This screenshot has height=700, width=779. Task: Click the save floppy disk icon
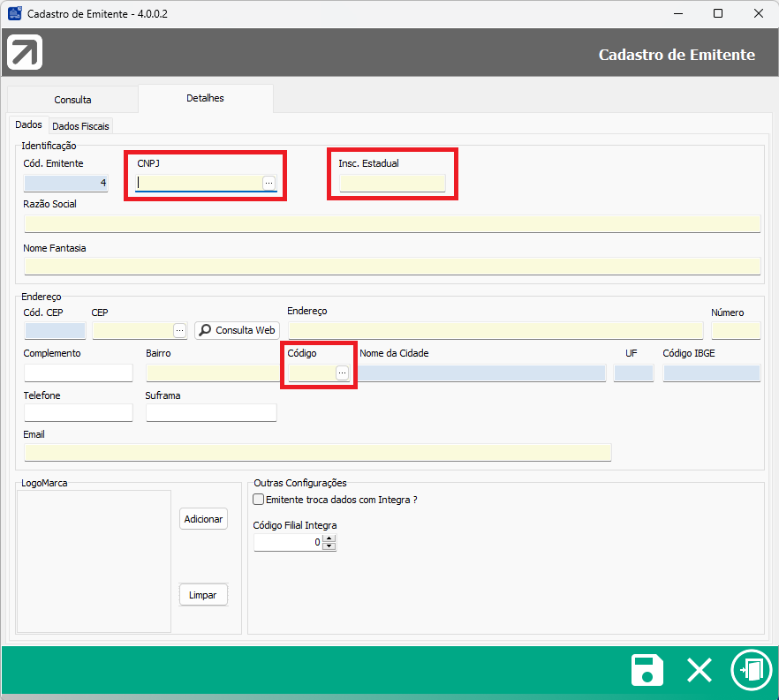click(x=647, y=670)
